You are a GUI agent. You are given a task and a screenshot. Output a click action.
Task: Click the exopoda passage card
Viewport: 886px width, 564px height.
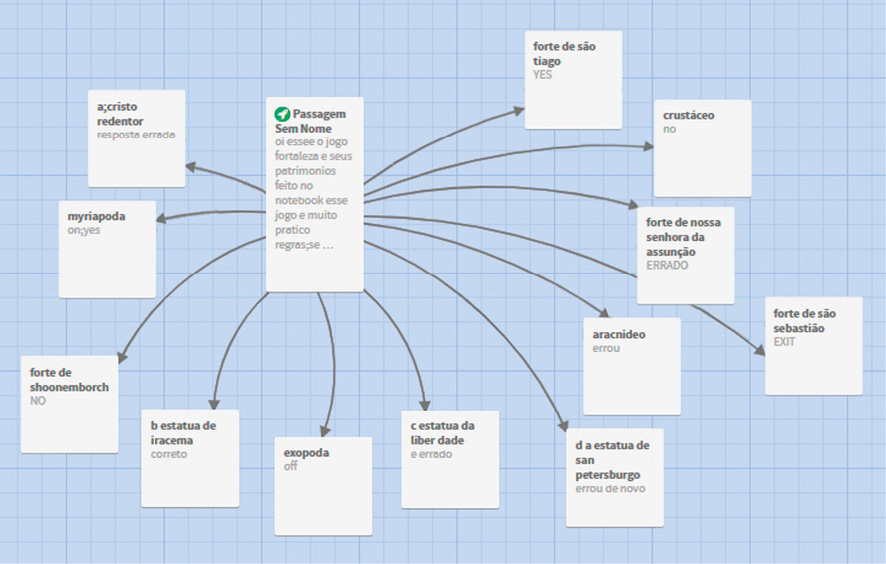pos(323,485)
